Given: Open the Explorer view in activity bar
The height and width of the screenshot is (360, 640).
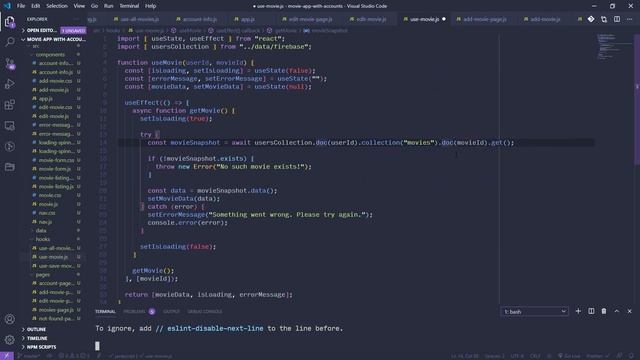Looking at the screenshot, I should 10,22.
